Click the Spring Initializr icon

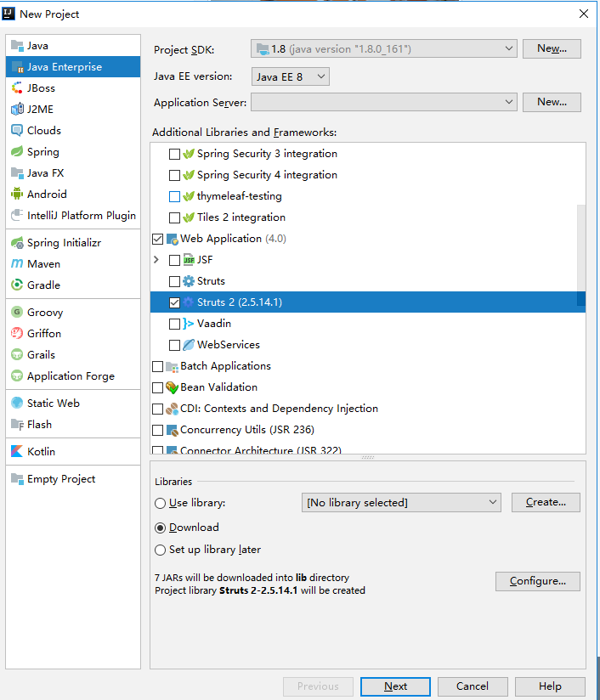(17, 243)
